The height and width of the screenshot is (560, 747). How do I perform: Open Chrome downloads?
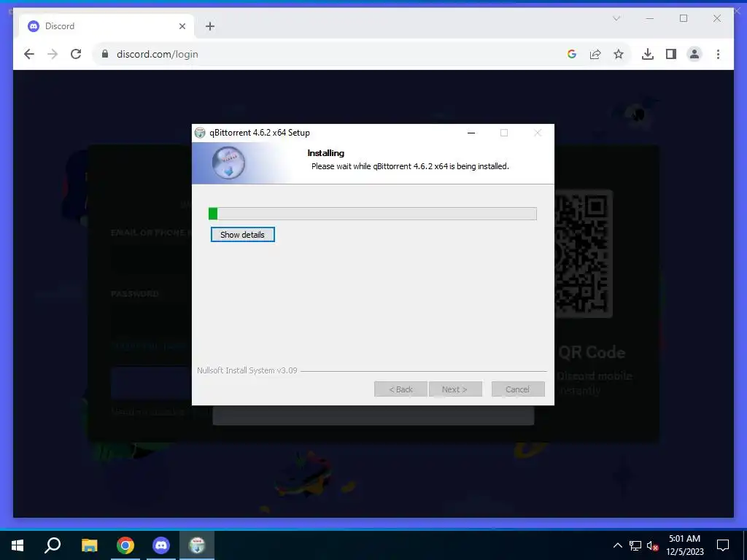648,54
